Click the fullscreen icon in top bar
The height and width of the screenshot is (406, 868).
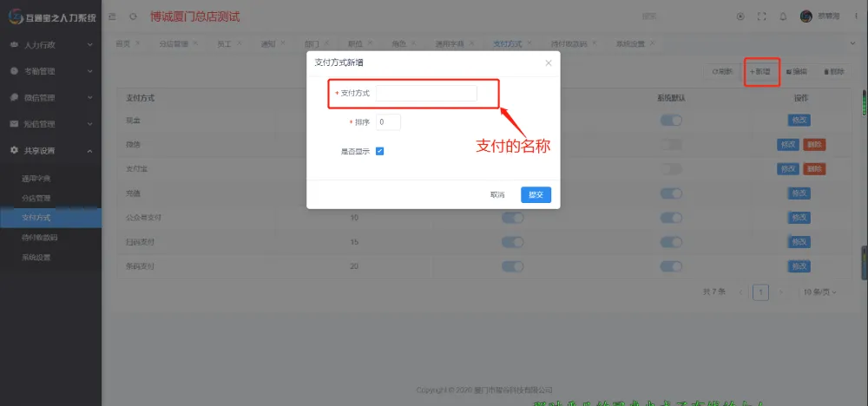(761, 16)
